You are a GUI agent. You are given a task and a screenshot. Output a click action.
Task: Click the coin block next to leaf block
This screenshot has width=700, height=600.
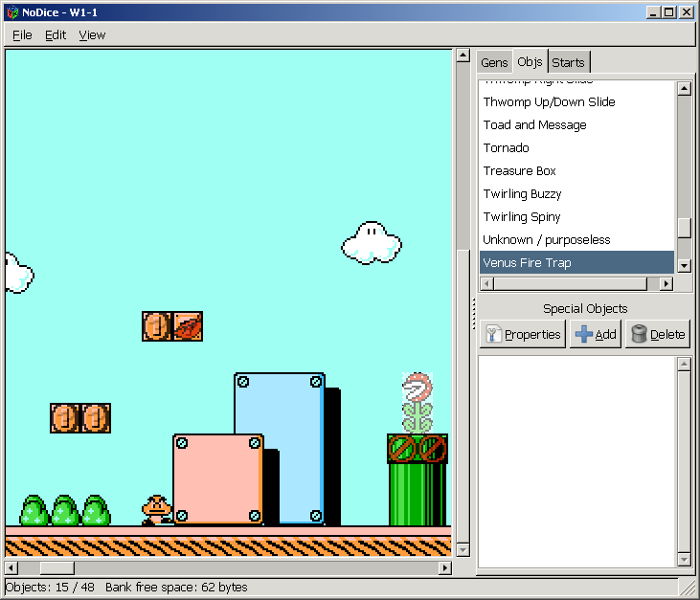pos(157,326)
